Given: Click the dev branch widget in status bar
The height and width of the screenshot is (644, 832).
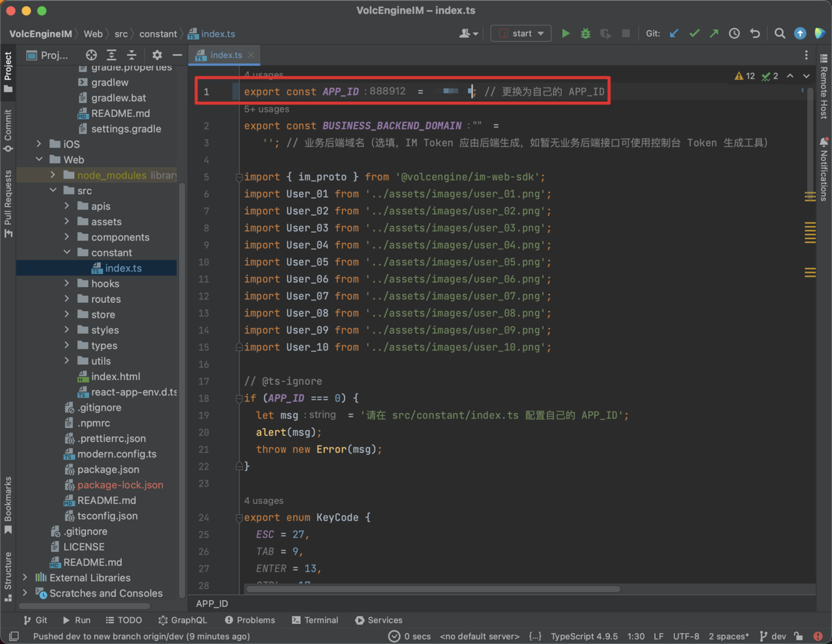Looking at the screenshot, I should (x=773, y=636).
